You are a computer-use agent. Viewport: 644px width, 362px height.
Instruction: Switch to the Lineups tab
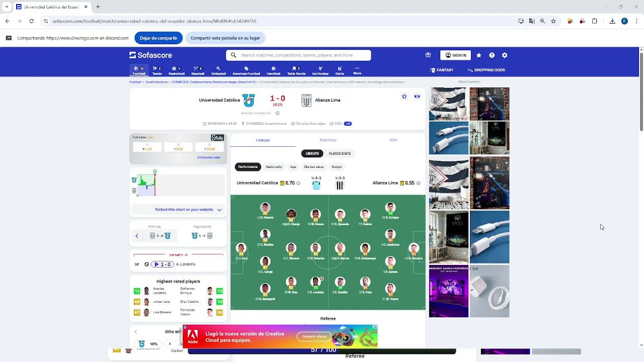263,140
